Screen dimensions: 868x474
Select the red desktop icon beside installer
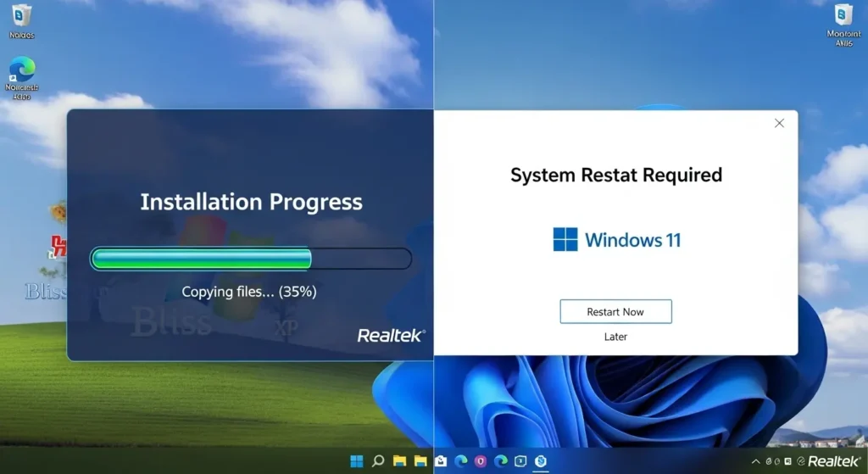(58, 247)
